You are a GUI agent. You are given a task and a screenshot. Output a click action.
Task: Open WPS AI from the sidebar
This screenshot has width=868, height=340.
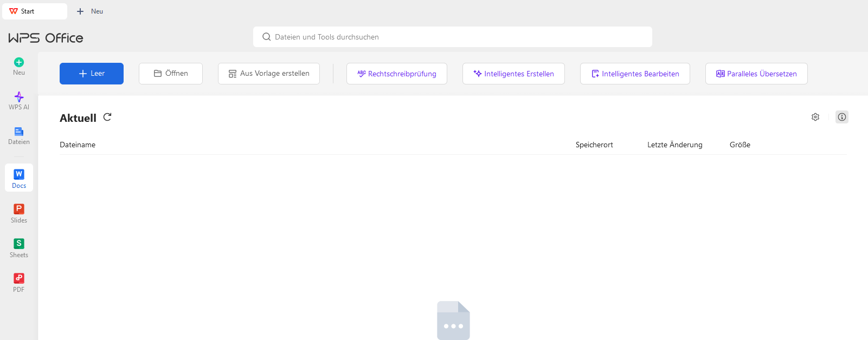point(19,101)
